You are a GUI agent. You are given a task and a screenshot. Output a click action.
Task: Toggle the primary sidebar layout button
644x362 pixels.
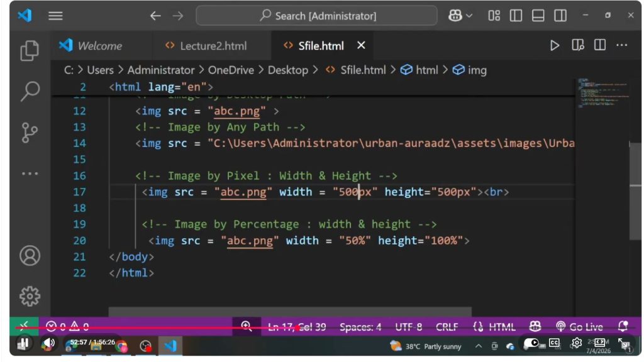click(516, 16)
